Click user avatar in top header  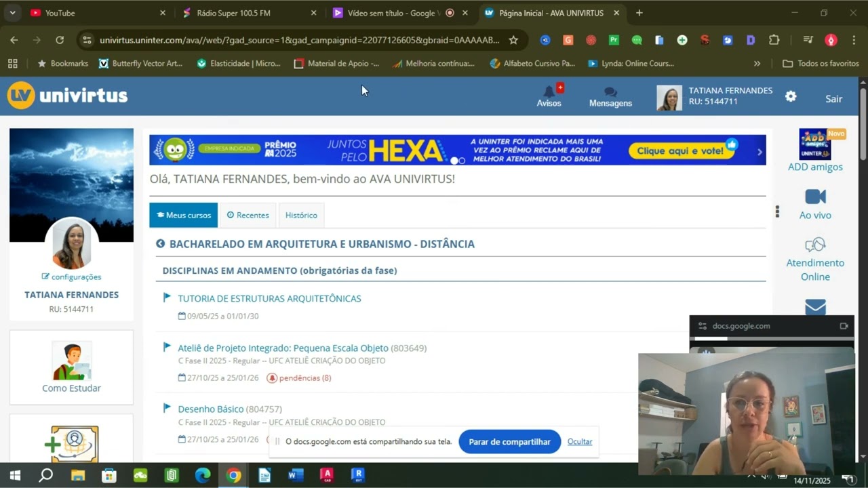[x=669, y=98]
